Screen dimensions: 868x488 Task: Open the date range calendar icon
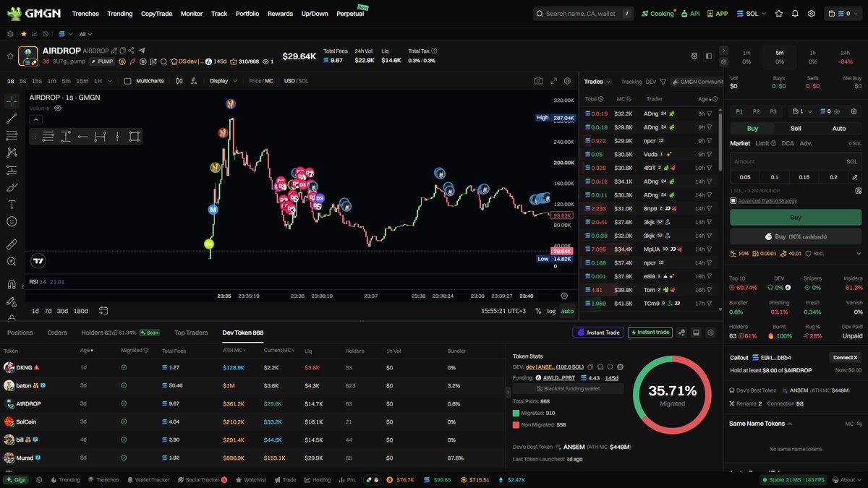click(x=103, y=311)
